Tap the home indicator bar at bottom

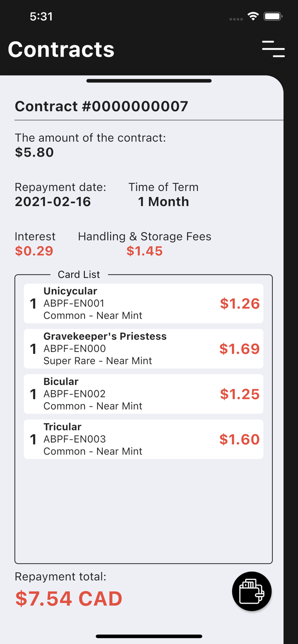(x=149, y=636)
